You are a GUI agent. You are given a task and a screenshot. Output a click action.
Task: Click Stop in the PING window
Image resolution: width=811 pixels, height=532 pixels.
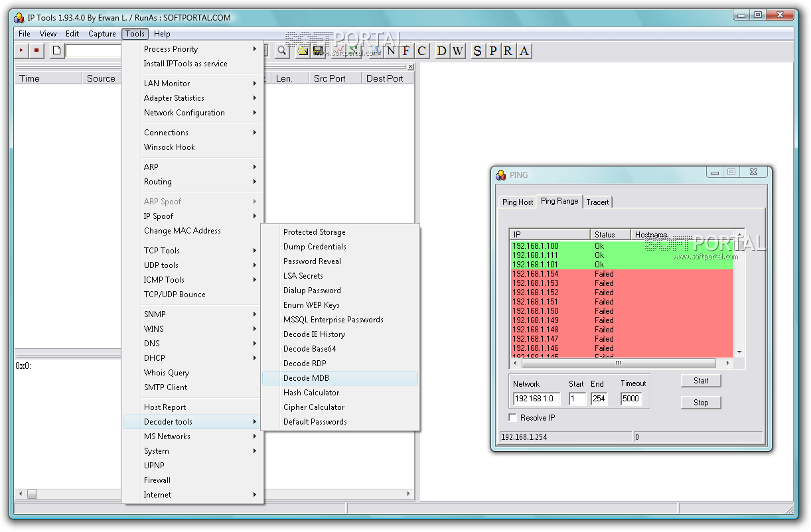click(701, 403)
